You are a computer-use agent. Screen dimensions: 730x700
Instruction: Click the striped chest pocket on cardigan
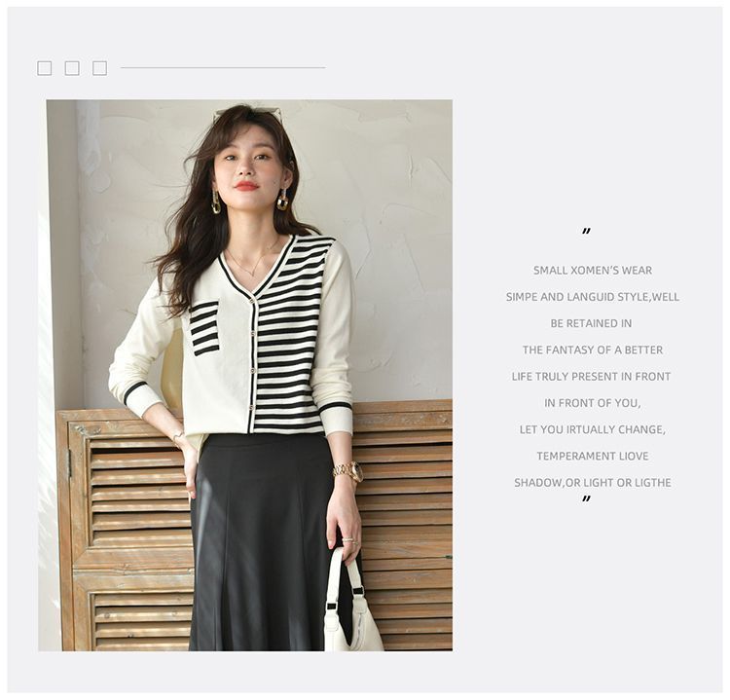pos(204,328)
